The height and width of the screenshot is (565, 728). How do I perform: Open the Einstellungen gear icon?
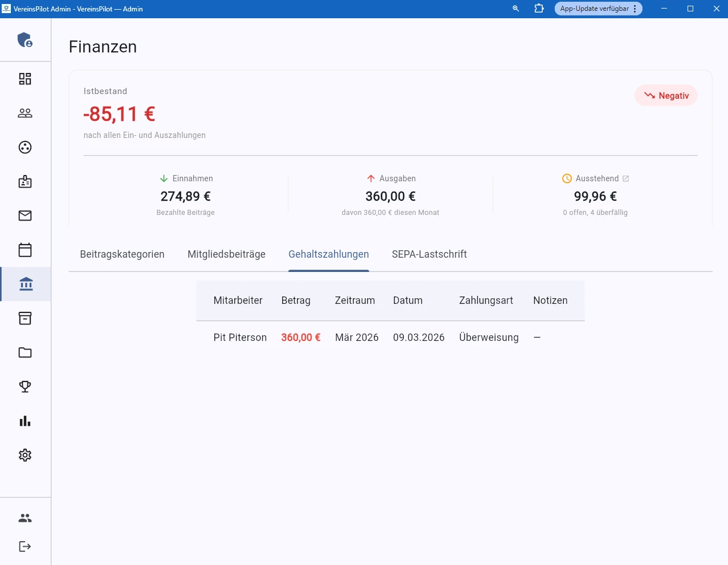click(x=25, y=455)
